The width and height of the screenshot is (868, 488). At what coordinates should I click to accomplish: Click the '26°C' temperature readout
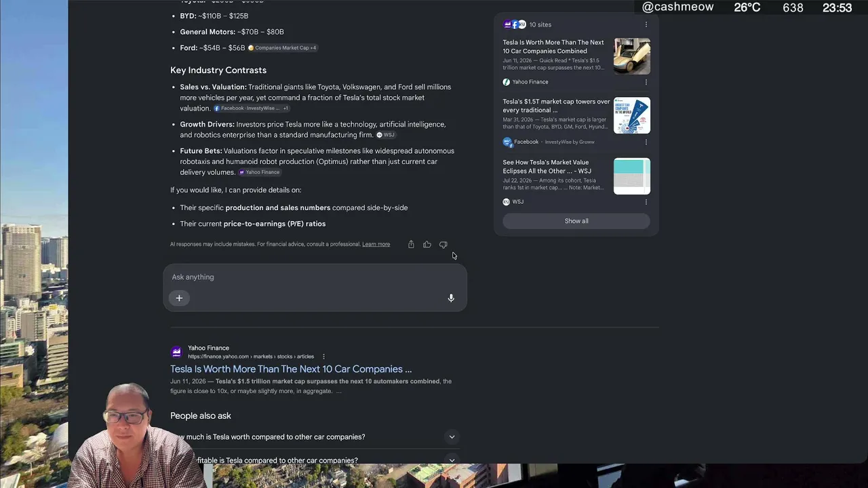(x=747, y=7)
